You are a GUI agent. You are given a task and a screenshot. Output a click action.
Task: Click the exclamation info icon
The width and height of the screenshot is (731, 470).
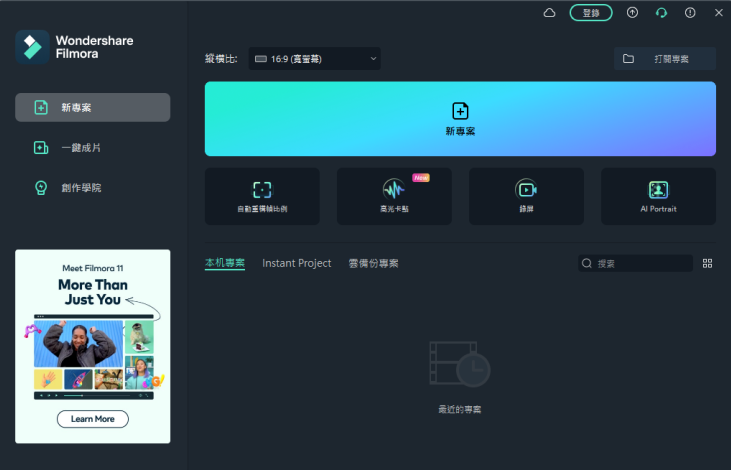pos(690,13)
